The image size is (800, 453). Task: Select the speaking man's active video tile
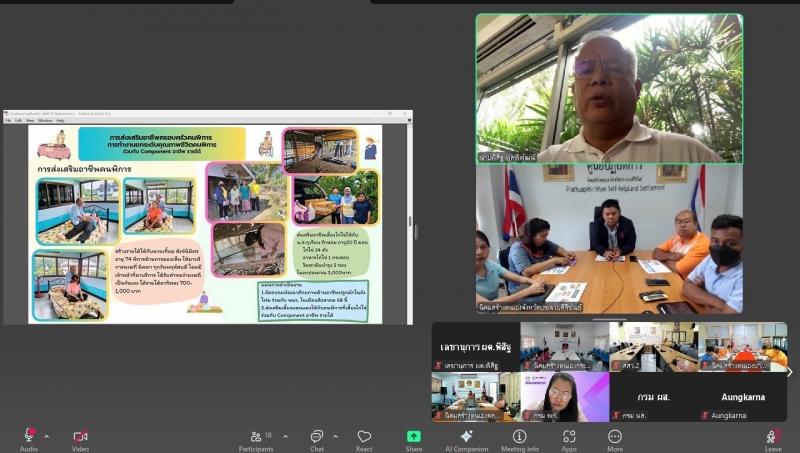tap(609, 88)
